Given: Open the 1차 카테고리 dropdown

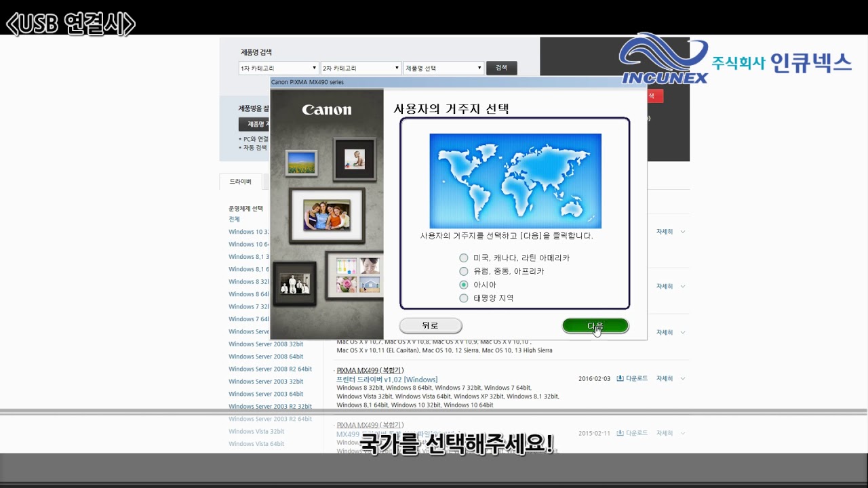Looking at the screenshot, I should click(x=279, y=68).
